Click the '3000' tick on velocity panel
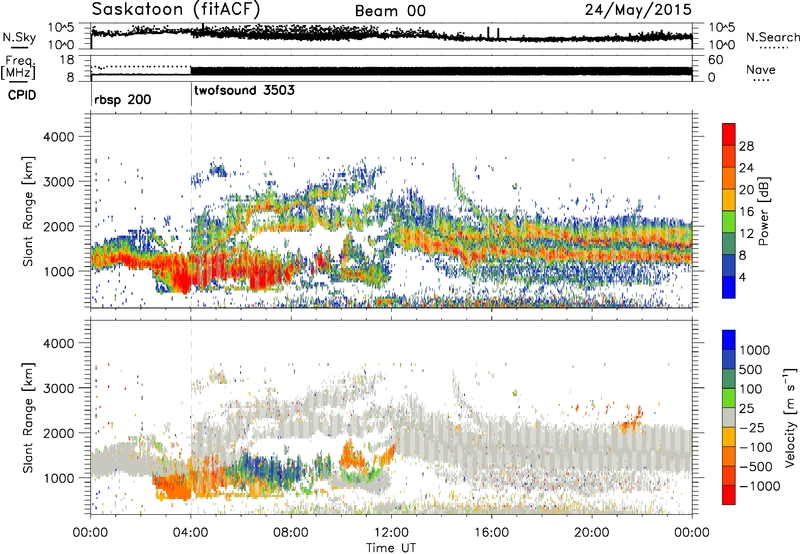 point(59,388)
